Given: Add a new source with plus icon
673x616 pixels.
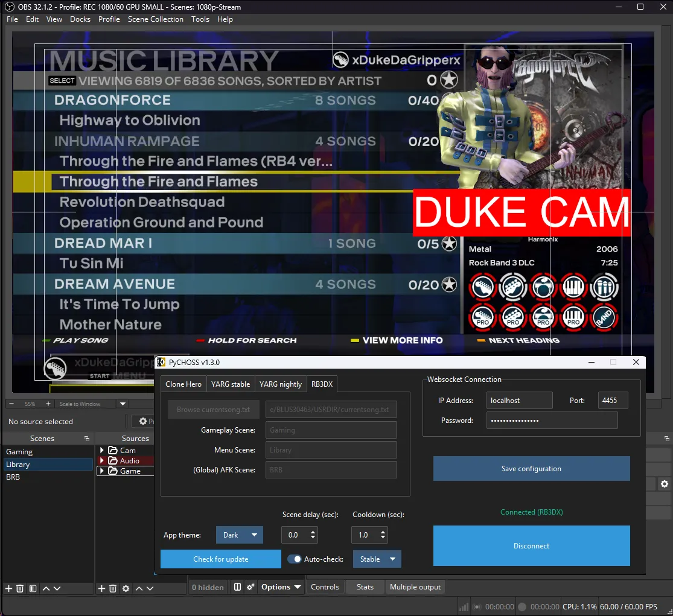Looking at the screenshot, I should [102, 588].
